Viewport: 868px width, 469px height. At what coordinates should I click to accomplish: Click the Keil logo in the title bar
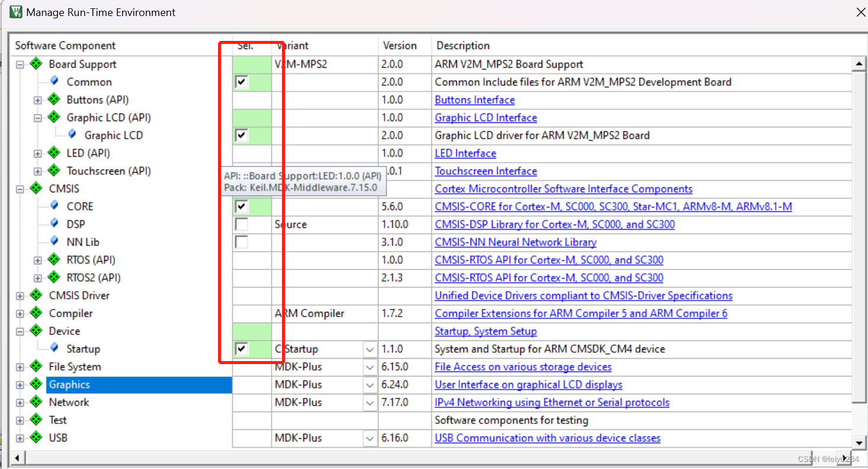click(x=15, y=12)
